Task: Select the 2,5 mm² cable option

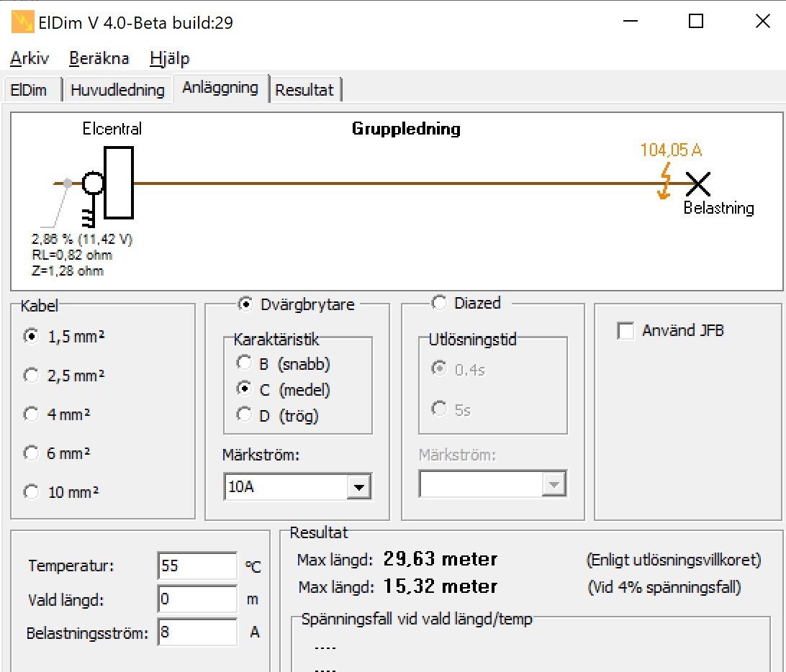Action: 31,375
